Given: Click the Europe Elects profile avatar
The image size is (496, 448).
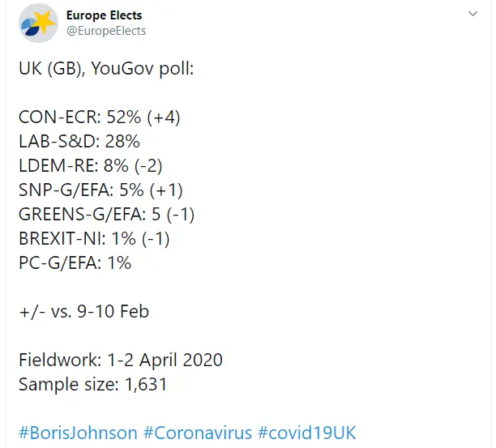Looking at the screenshot, I should click(40, 23).
